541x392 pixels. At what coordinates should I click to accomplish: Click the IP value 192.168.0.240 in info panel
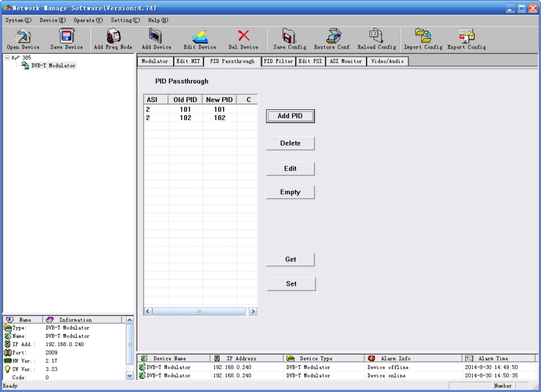pos(64,344)
